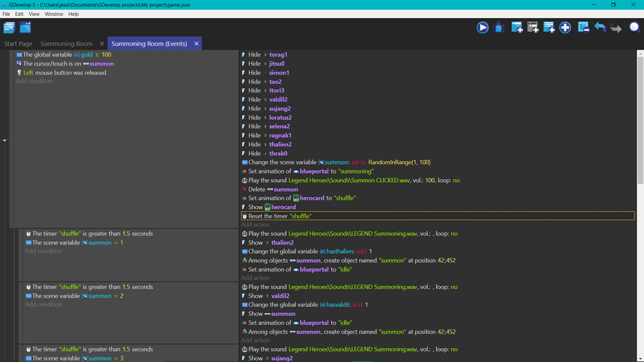Close the Summoning Room (Events) tab
This screenshot has height=362, width=644.
coord(196,44)
